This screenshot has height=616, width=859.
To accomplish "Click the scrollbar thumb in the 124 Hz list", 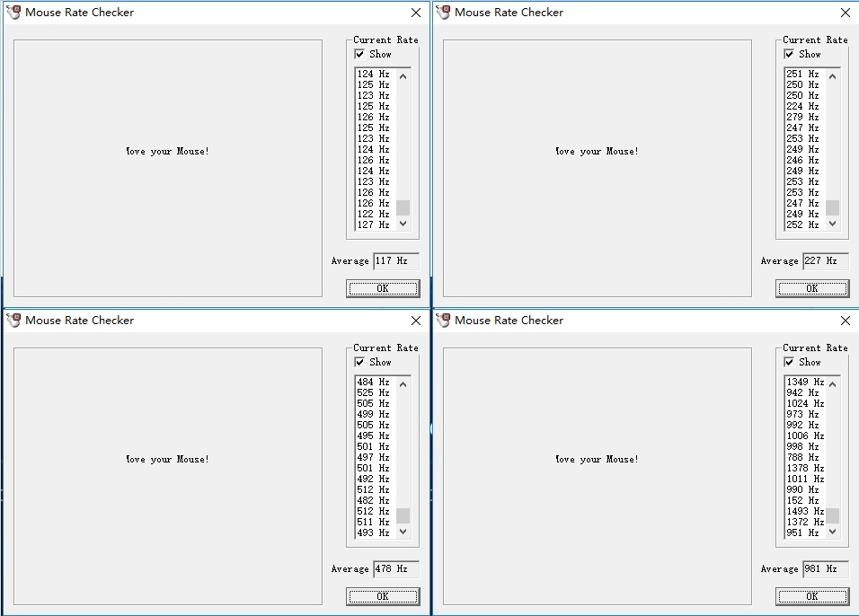I will pyautogui.click(x=403, y=207).
